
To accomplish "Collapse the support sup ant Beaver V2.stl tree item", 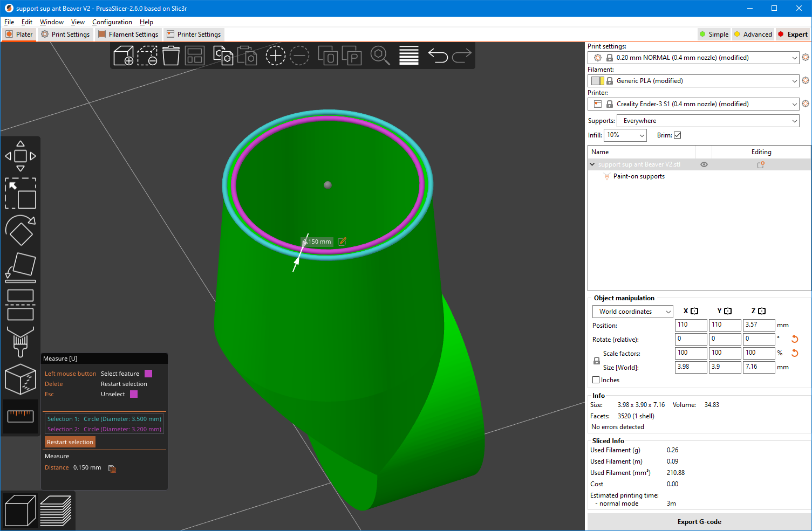I will tap(592, 164).
